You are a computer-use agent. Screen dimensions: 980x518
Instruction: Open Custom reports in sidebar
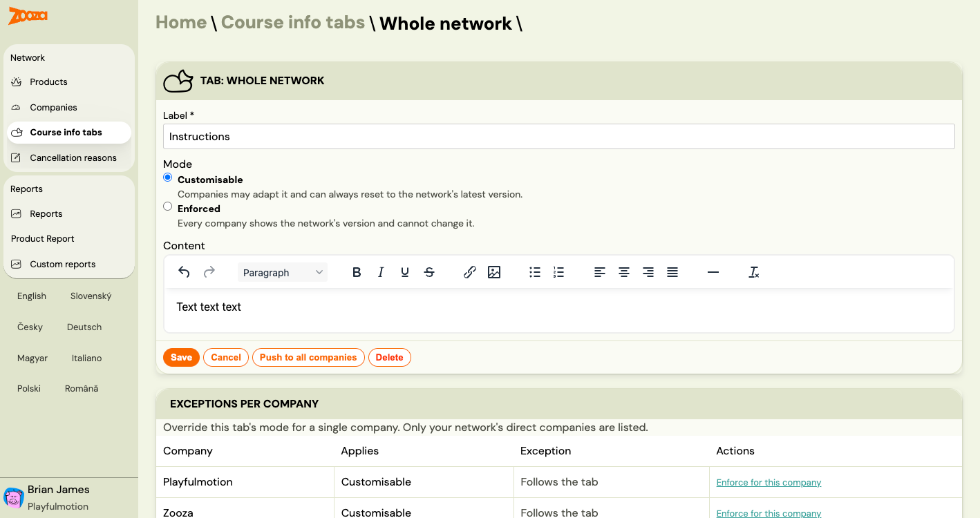tap(69, 265)
